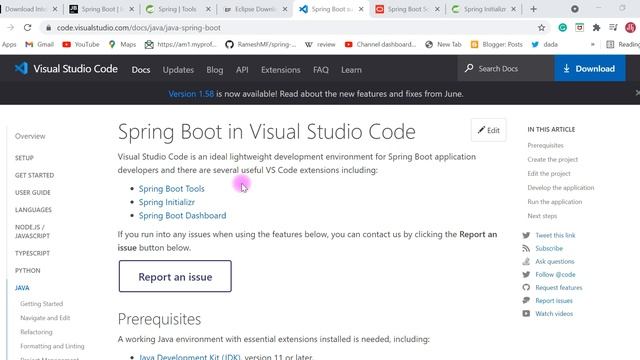The image size is (640, 360).
Task: Bookmark this page with the star icon
Action: 541,27
